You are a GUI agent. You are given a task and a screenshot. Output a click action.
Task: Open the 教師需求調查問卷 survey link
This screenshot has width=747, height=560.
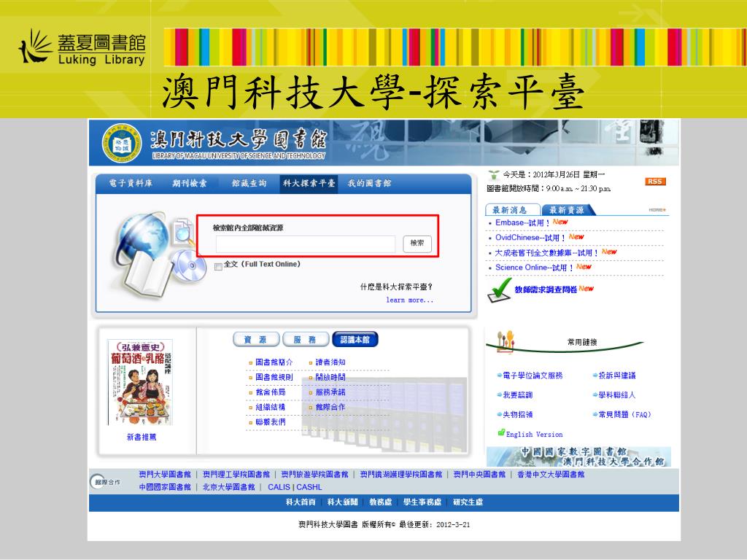(x=546, y=289)
